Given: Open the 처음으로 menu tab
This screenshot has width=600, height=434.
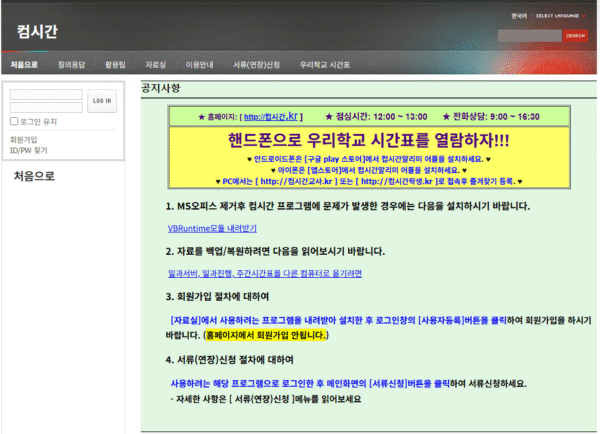Looking at the screenshot, I should [24, 65].
